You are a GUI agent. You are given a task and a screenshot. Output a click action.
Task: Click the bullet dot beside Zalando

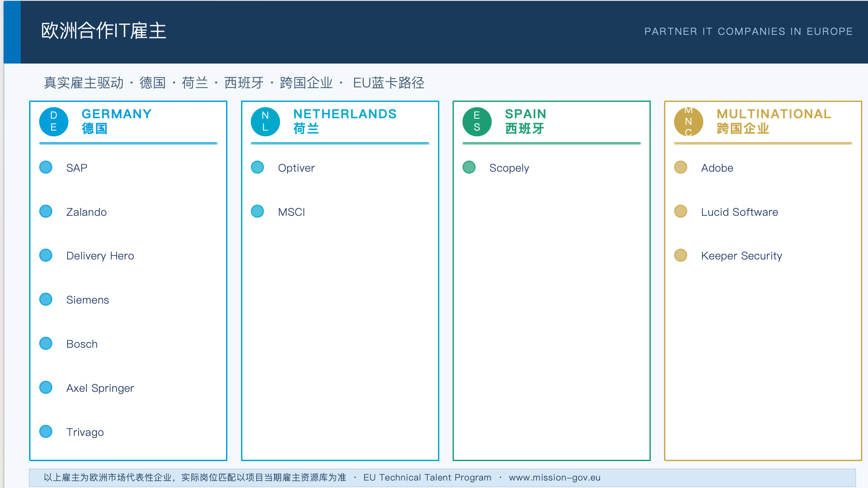click(46, 211)
